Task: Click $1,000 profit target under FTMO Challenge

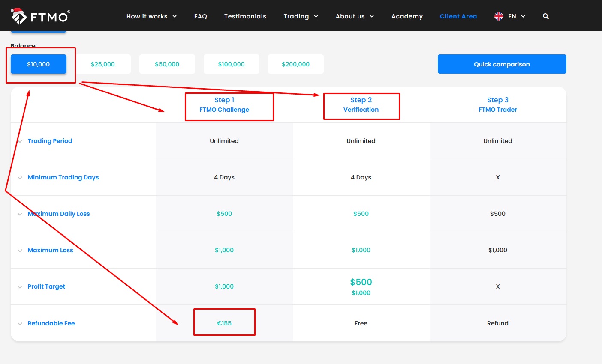Action: [224, 286]
